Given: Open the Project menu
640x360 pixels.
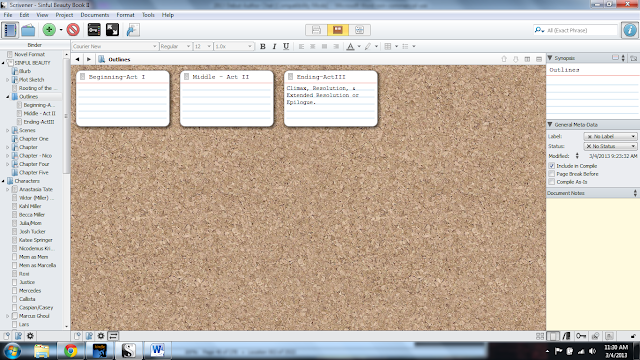Looking at the screenshot, I should pyautogui.click(x=64, y=15).
